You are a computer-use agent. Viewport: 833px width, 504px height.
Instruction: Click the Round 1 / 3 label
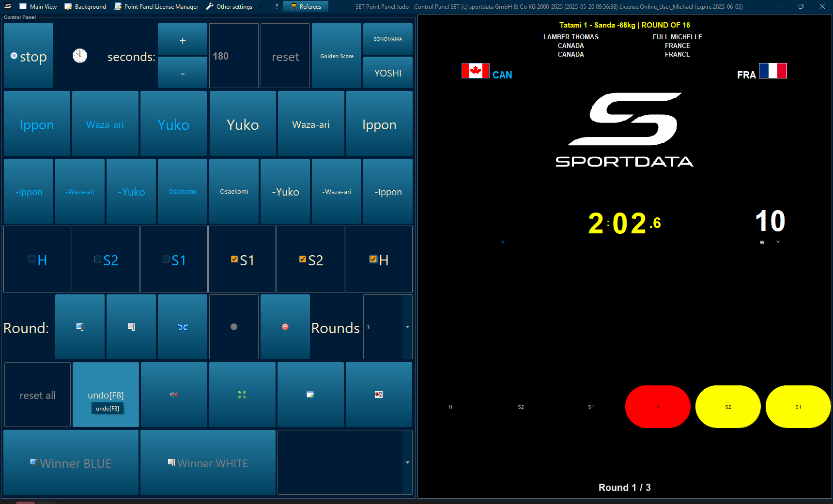point(625,488)
